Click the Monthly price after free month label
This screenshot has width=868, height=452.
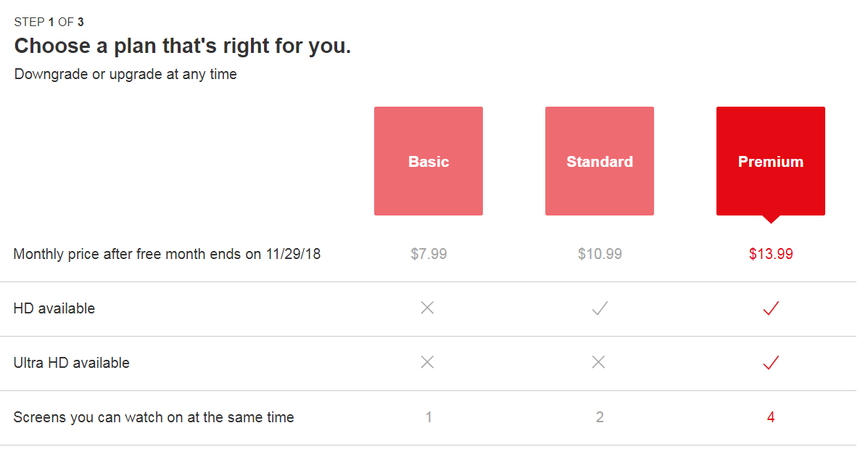pos(167,254)
